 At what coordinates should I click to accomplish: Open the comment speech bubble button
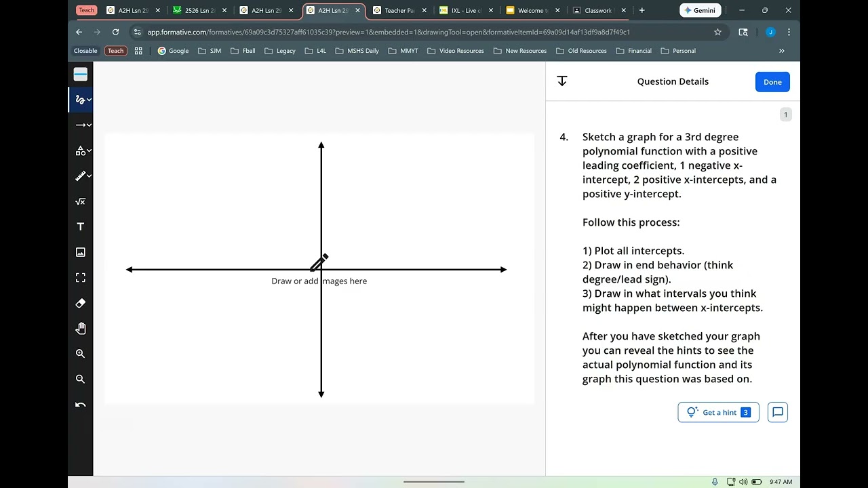pos(778,412)
